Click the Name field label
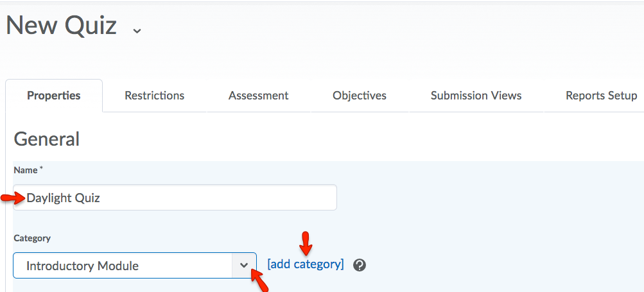Image resolution: width=644 pixels, height=292 pixels. coord(26,170)
